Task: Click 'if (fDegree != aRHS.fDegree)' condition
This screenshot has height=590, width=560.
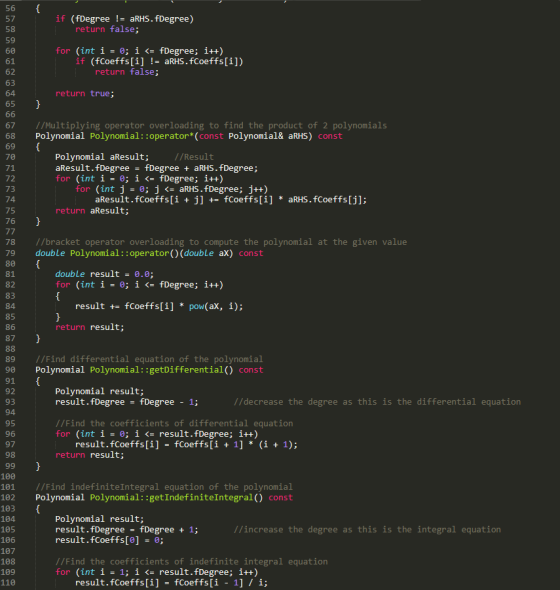Action: coord(125,19)
